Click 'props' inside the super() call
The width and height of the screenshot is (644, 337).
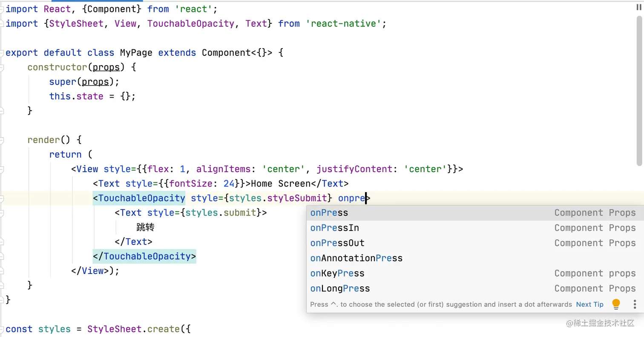[x=95, y=82]
